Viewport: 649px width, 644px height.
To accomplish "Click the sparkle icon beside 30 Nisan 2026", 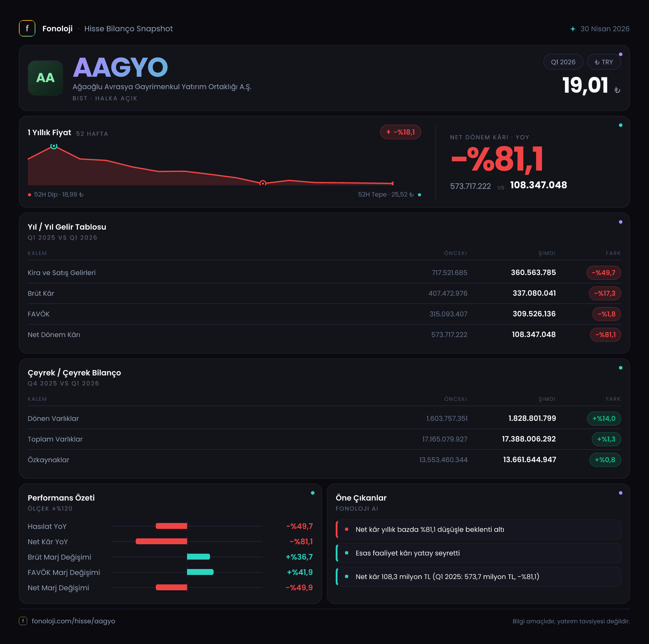I will tap(573, 29).
